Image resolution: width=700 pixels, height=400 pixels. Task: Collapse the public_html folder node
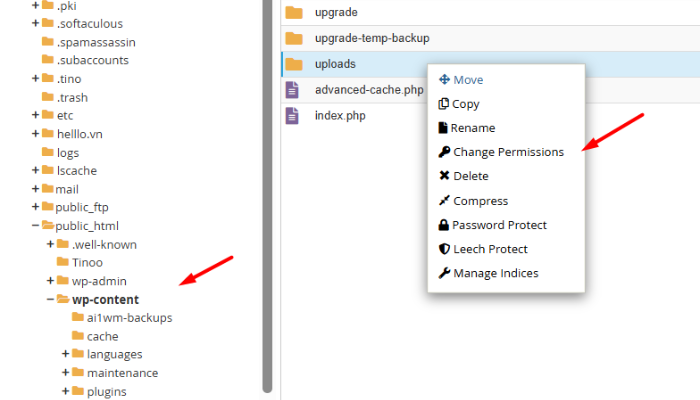point(35,226)
